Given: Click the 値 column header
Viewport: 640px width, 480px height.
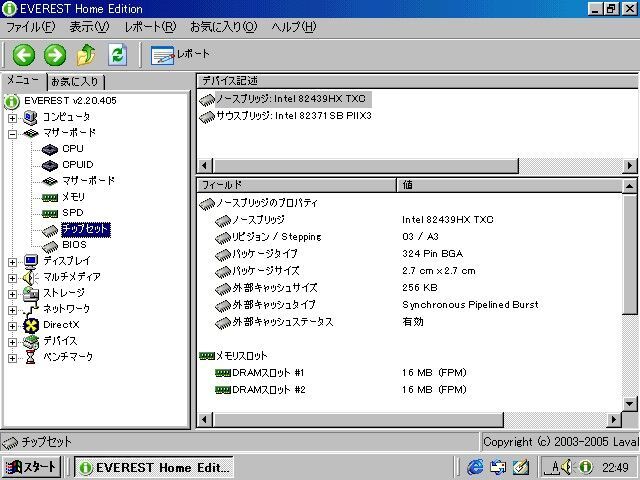Looking at the screenshot, I should pos(509,185).
